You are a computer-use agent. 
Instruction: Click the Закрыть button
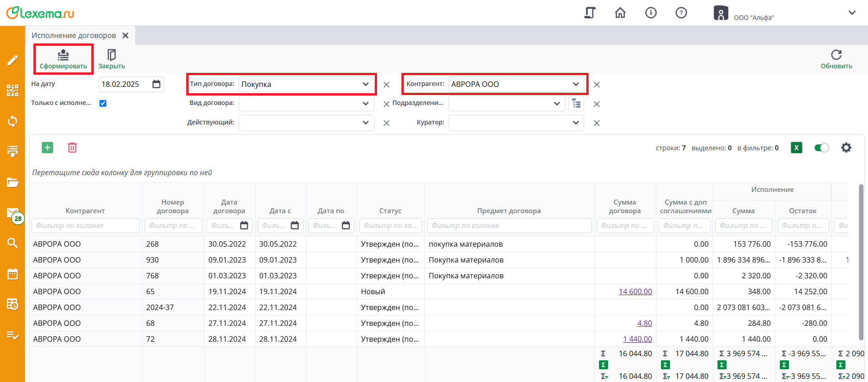(x=111, y=59)
